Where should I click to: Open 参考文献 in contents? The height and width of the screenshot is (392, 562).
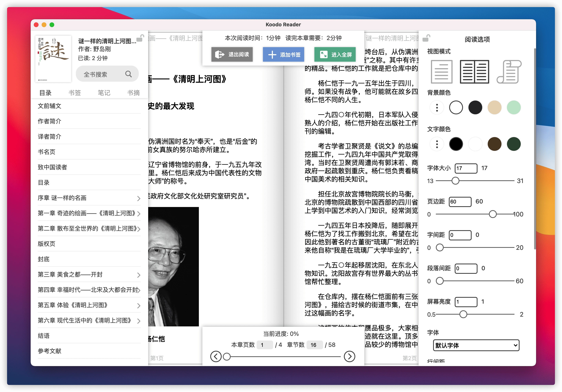point(89,351)
